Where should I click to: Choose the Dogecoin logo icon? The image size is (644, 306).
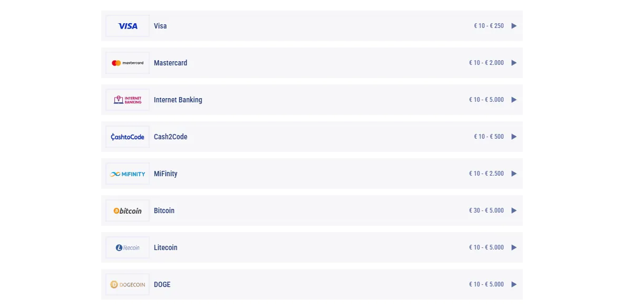tap(128, 284)
